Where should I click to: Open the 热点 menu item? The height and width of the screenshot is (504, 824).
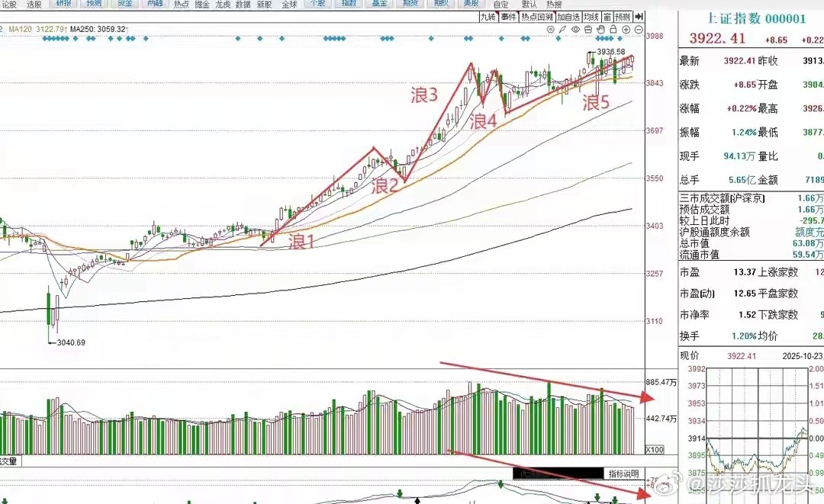click(x=182, y=5)
